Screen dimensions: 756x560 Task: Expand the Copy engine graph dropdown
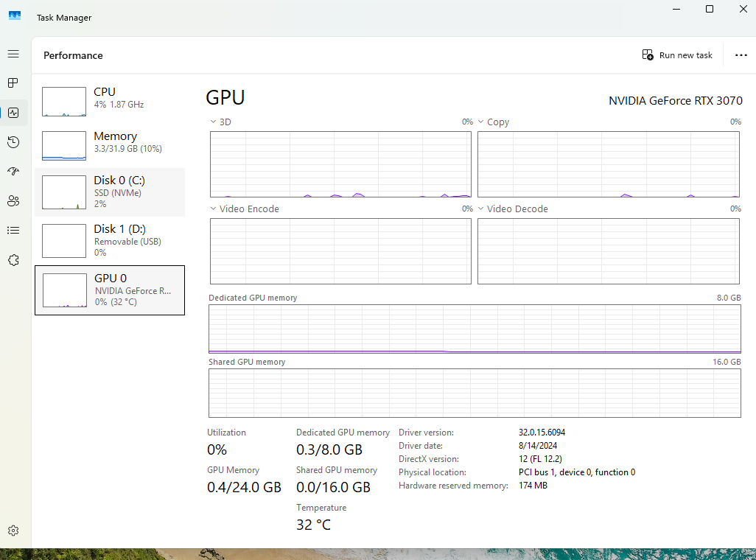481,122
